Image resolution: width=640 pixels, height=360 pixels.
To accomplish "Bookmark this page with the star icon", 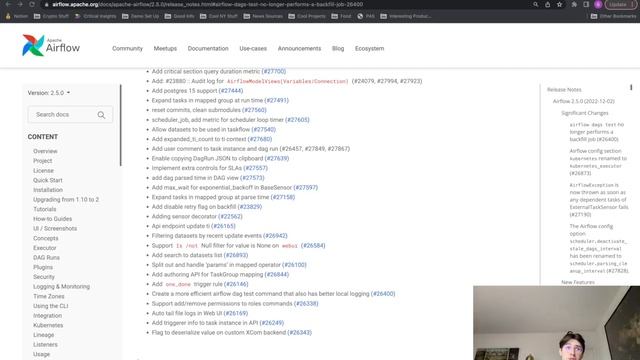I will pos(560,4).
